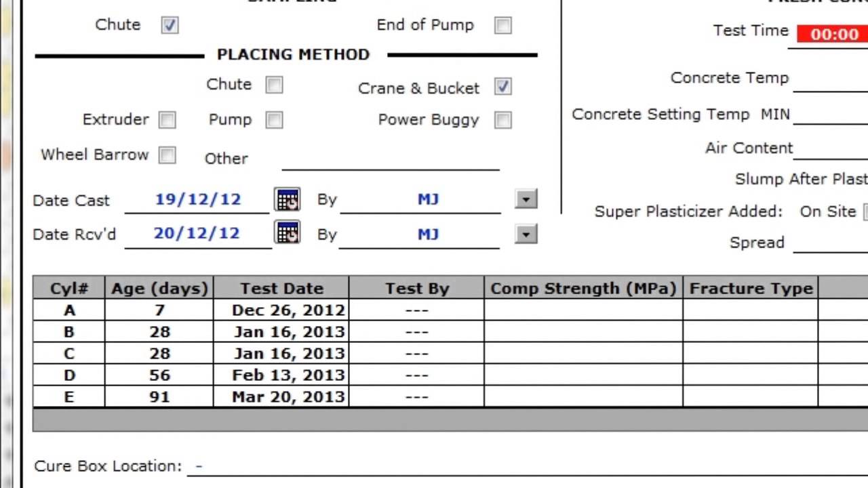Click Fracture Type cell for cylinder E
This screenshot has height=488, width=868.
tap(750, 396)
